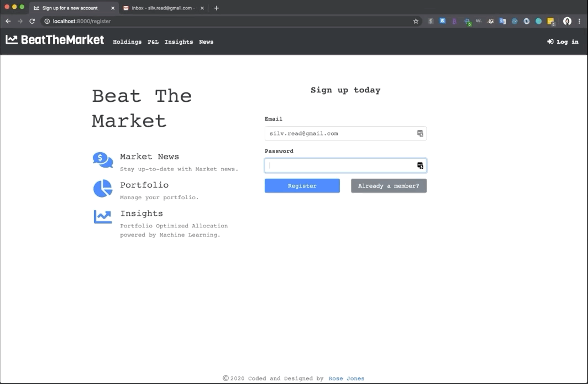Close the Sign up for a new account tab

(x=113, y=8)
